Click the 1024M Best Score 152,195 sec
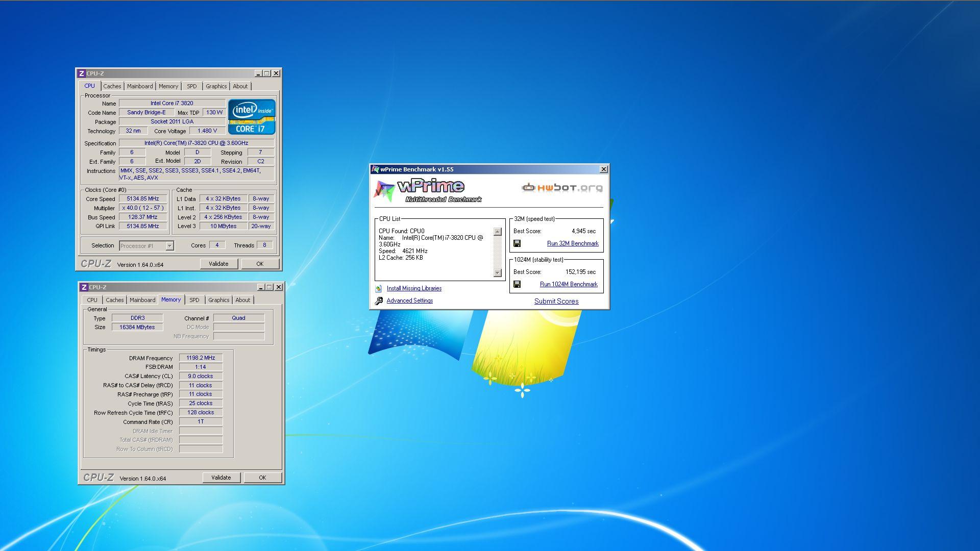Image resolution: width=980 pixels, height=551 pixels. pos(580,272)
